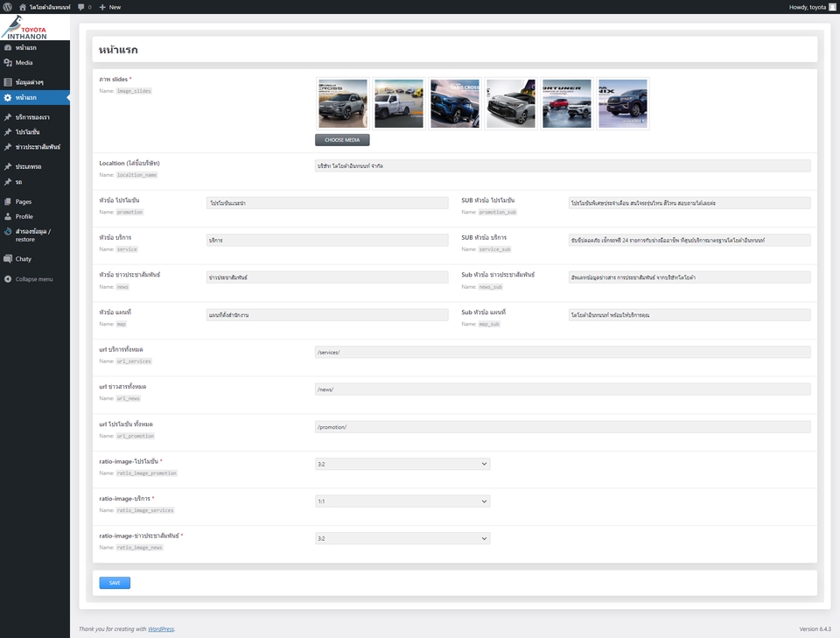Click the image_slides name code
Image resolution: width=840 pixels, height=638 pixels.
(134, 91)
